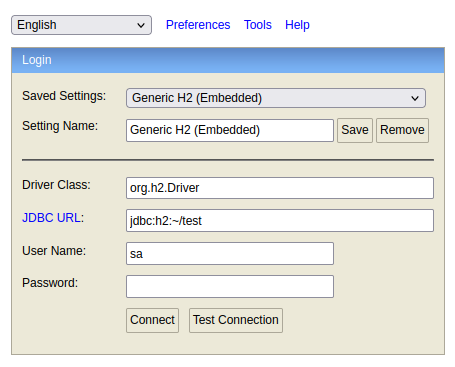Open the Help link
This screenshot has height=367, width=455.
pyautogui.click(x=297, y=25)
